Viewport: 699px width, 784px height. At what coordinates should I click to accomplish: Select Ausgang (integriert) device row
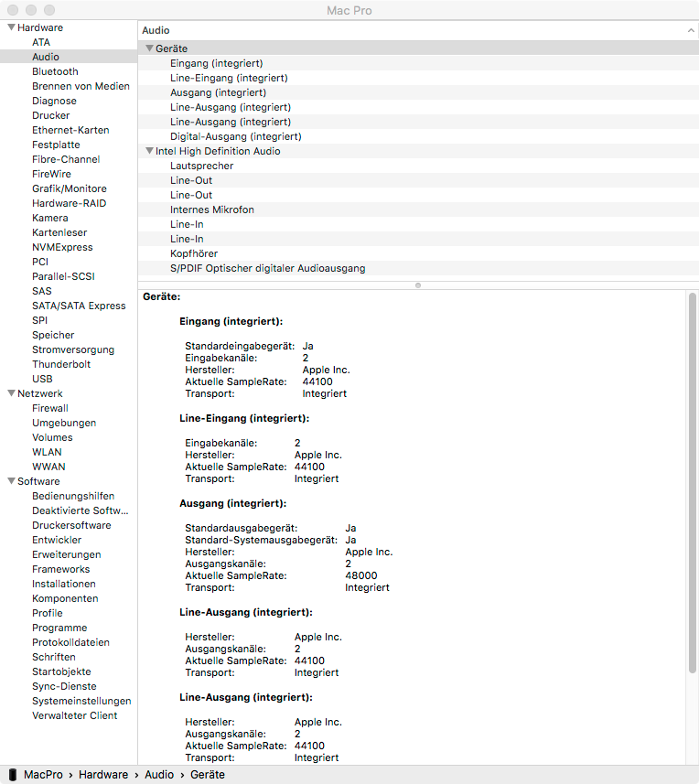pyautogui.click(x=418, y=92)
